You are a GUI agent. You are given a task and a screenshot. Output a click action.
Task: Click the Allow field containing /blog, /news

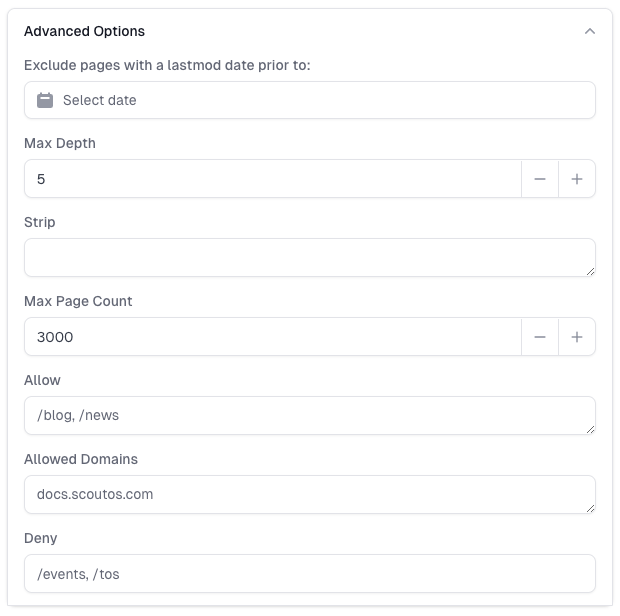[x=300, y=415]
